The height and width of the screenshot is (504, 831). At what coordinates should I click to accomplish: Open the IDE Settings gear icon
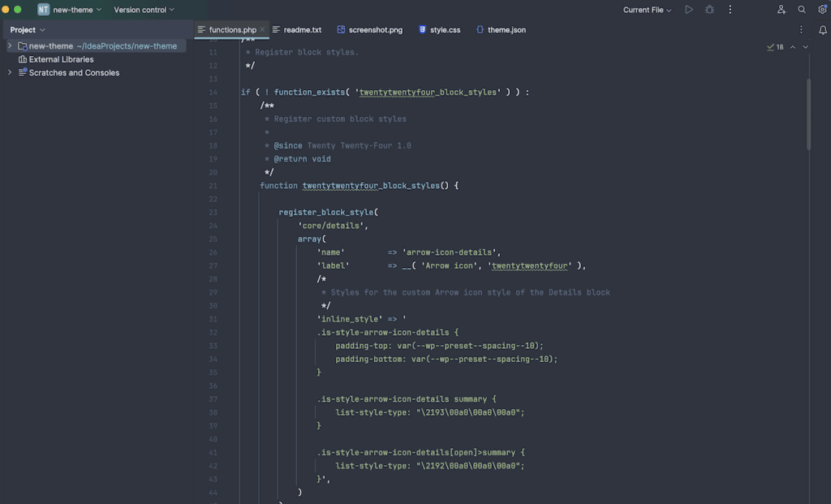point(822,10)
